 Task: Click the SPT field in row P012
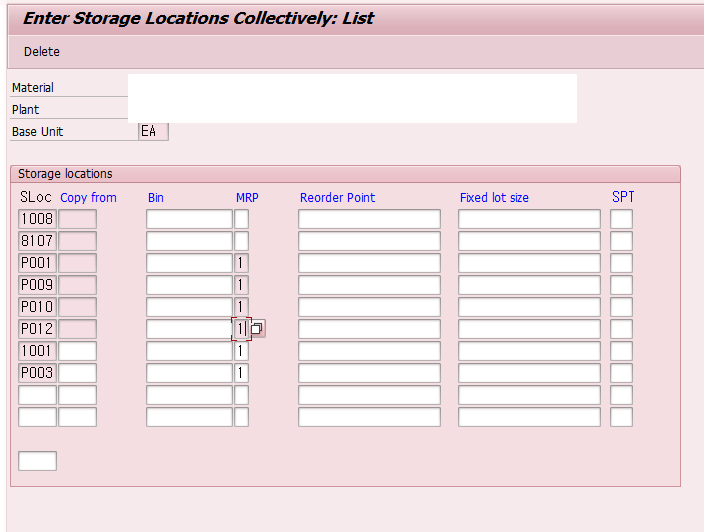point(621,329)
